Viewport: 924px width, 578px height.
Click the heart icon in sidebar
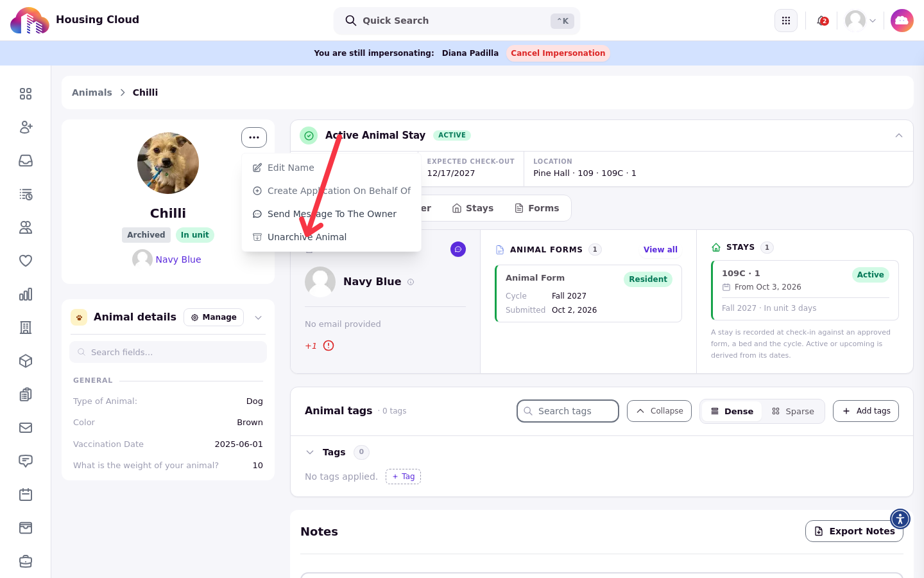(x=26, y=261)
